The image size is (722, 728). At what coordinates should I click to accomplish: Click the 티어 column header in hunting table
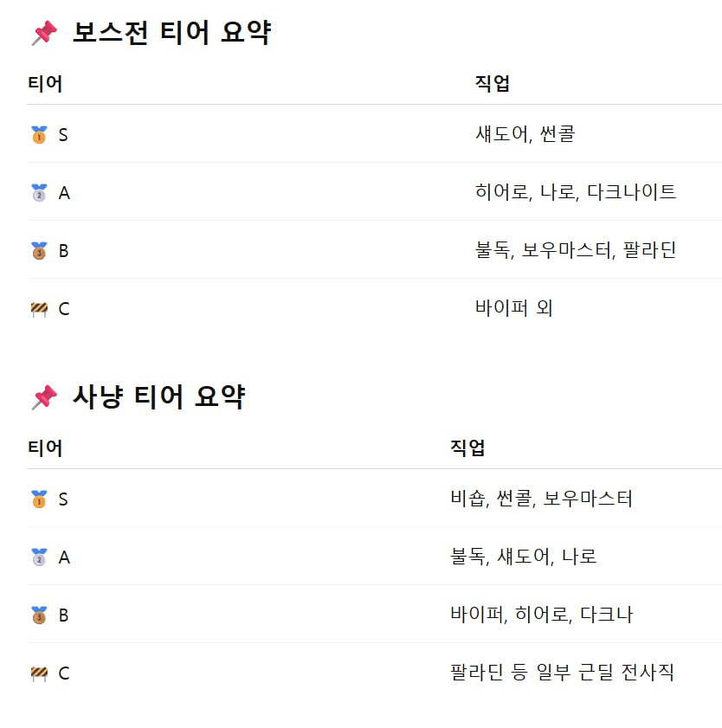[x=45, y=448]
